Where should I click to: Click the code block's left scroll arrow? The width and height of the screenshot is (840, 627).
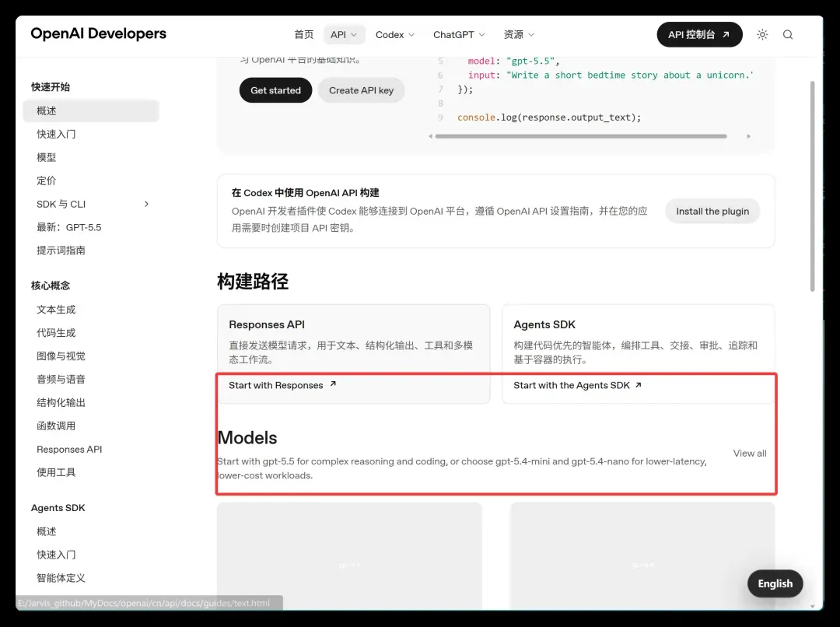pos(430,136)
